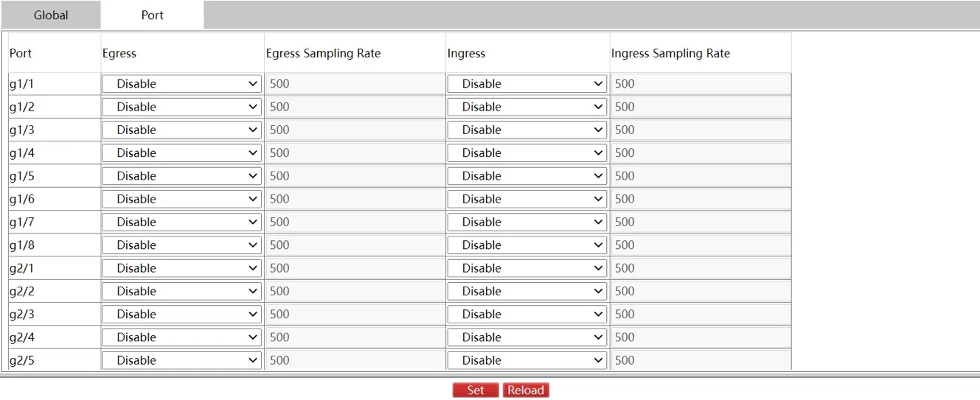This screenshot has height=400, width=980.
Task: Click the Set button
Action: coord(476,390)
